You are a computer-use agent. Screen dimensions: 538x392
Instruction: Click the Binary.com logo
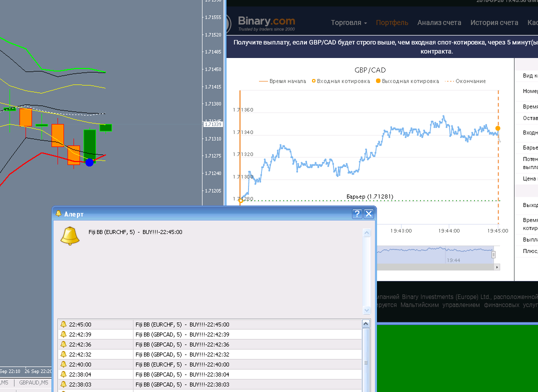266,23
